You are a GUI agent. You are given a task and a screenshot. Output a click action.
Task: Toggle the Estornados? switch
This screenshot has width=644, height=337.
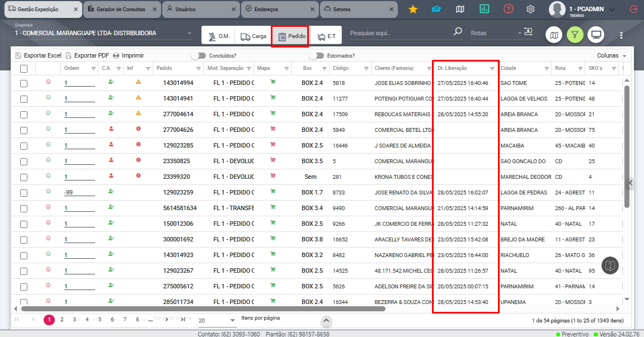tap(316, 55)
